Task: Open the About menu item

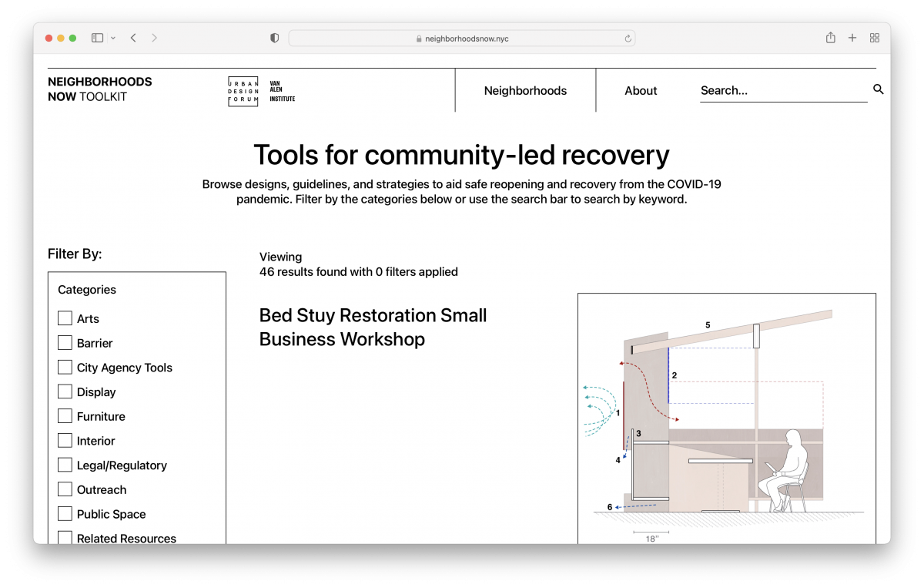Action: tap(641, 90)
